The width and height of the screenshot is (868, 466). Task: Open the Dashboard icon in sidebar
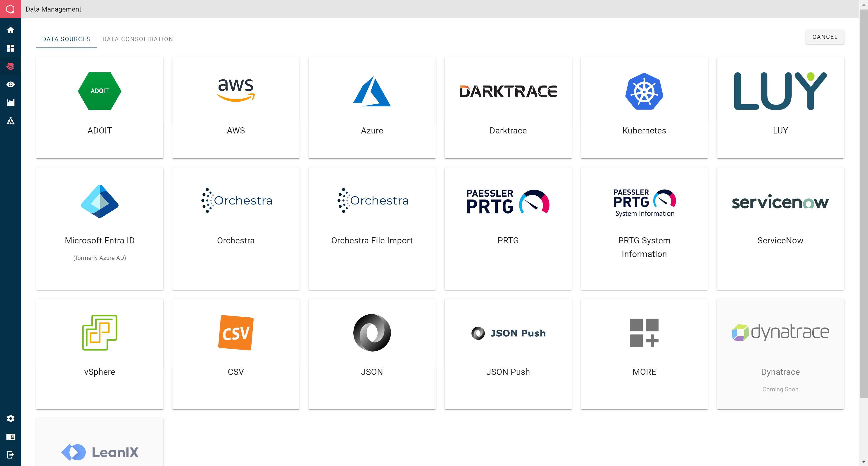point(10,48)
